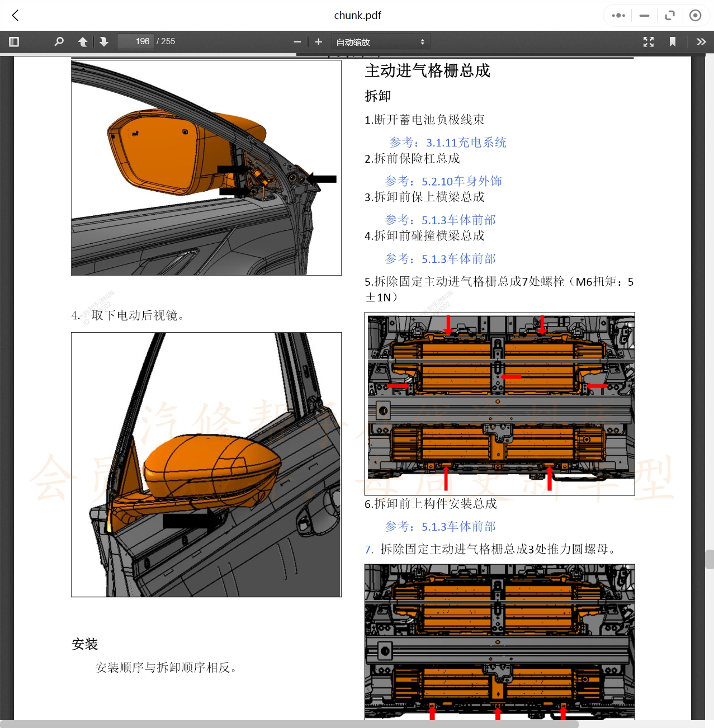Zoom in on the PDF
This screenshot has height=728, width=714.
[318, 41]
